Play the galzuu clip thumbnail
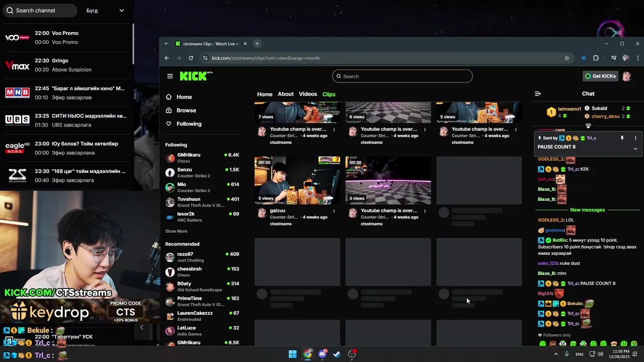Viewport: 644px width, 362px height. [297, 180]
